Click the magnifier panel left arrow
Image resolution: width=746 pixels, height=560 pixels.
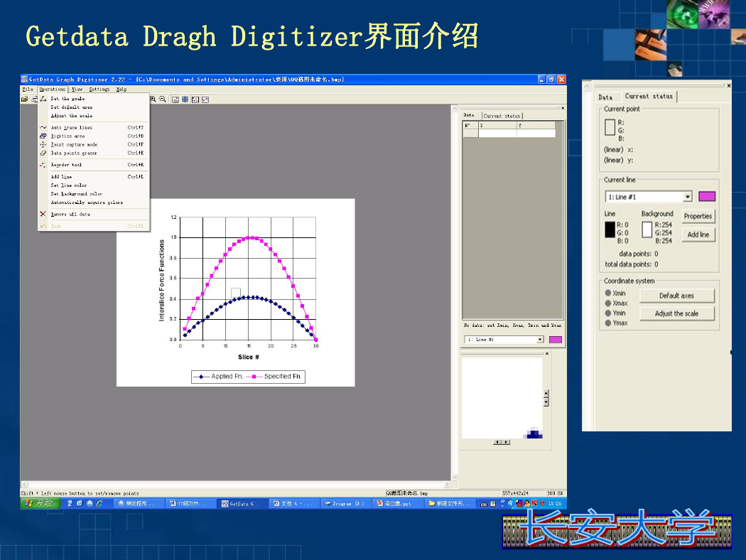(x=497, y=442)
